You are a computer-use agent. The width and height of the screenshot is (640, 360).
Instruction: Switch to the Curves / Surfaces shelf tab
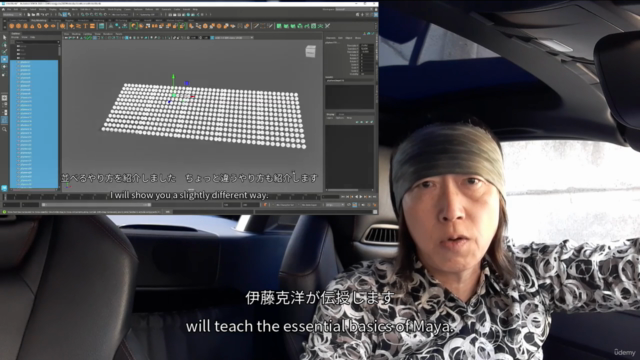coord(18,20)
